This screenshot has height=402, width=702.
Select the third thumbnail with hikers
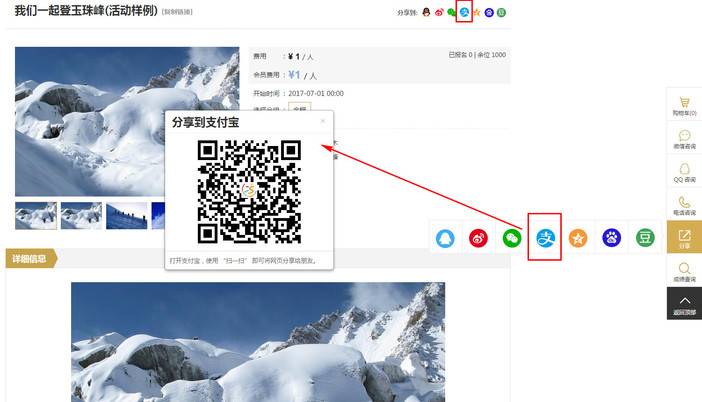coord(127,215)
